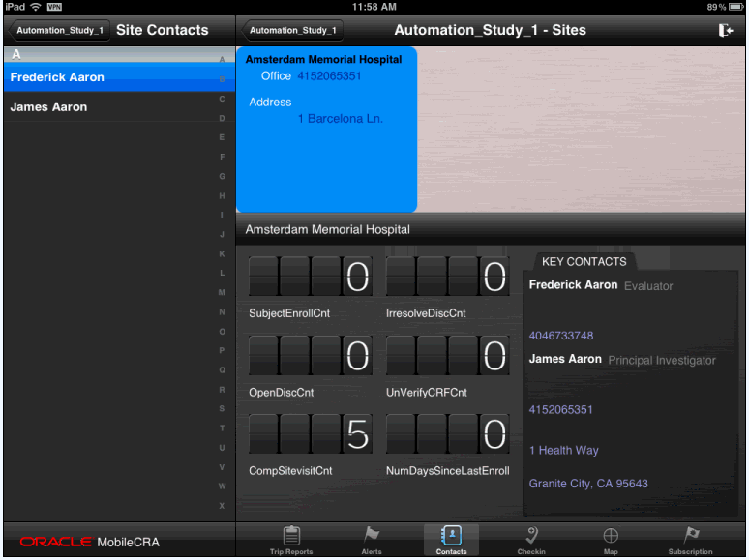Tap the NumDaysSinceLastEnroll counter
The width and height of the screenshot is (749, 560).
448,434
